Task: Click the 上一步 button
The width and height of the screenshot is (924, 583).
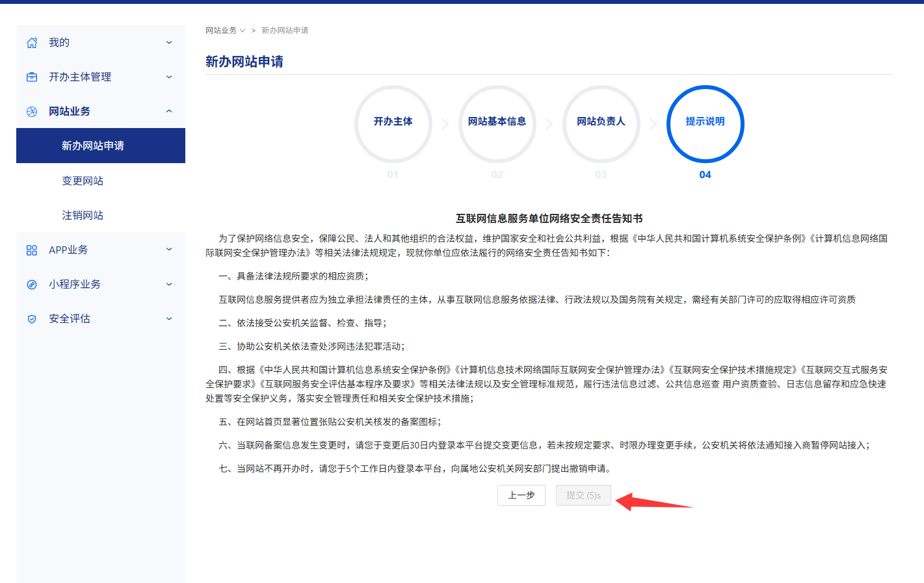Action: click(x=521, y=495)
